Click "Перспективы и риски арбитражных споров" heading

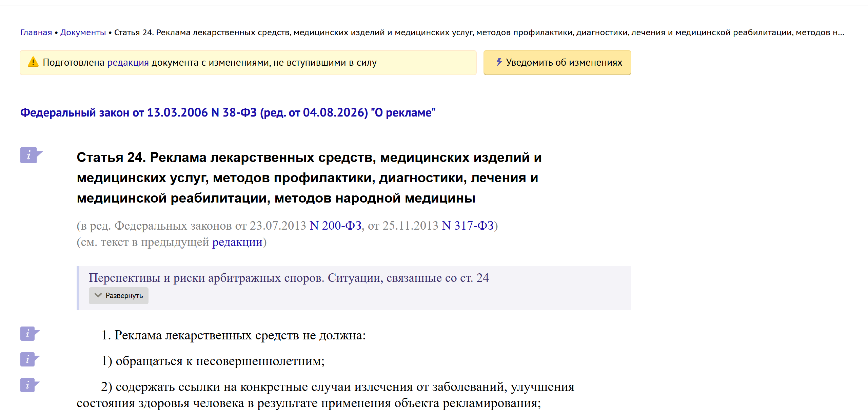tap(289, 278)
